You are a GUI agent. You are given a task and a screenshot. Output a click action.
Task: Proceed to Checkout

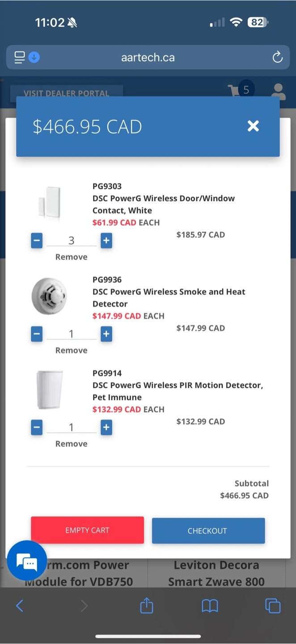pyautogui.click(x=208, y=531)
